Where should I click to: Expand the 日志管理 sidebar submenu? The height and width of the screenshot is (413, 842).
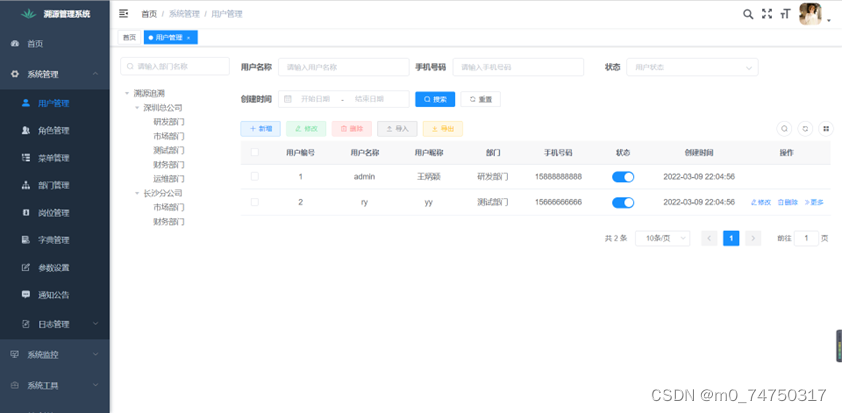point(55,324)
